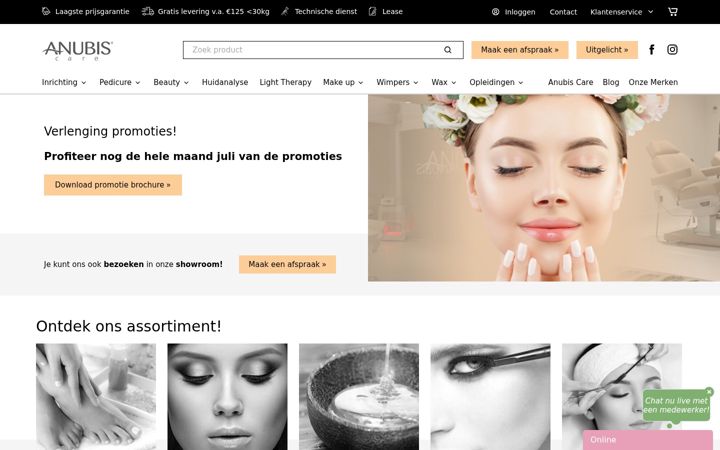Image resolution: width=720 pixels, height=450 pixels.
Task: Open the Light Therapy menu item
Action: click(x=285, y=82)
